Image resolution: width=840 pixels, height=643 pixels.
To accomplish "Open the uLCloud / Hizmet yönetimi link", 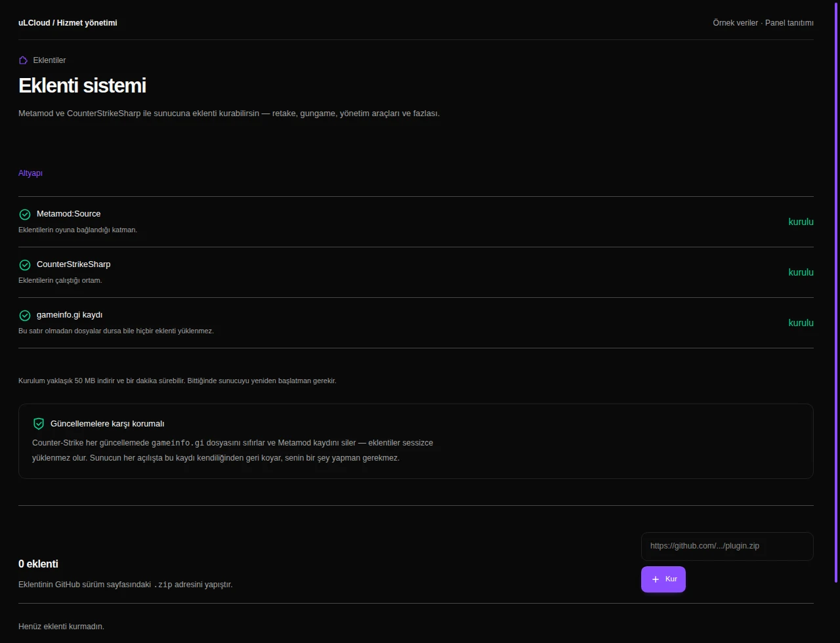I will coord(68,23).
